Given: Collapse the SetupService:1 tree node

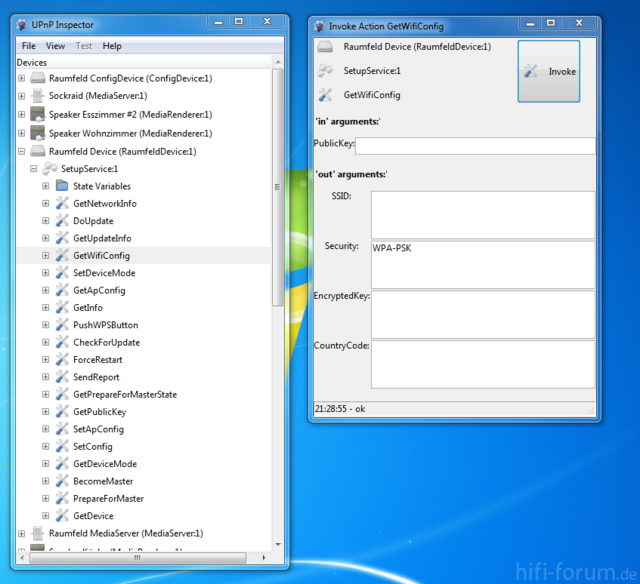Looking at the screenshot, I should 33,169.
